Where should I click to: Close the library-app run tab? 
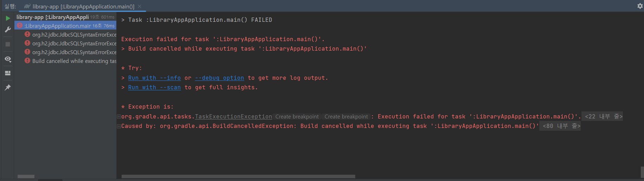point(139,6)
